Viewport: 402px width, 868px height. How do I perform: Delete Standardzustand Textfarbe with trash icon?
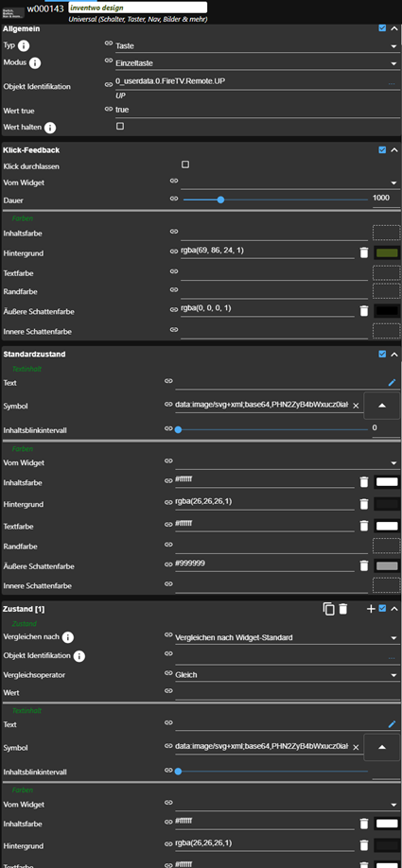point(364,526)
